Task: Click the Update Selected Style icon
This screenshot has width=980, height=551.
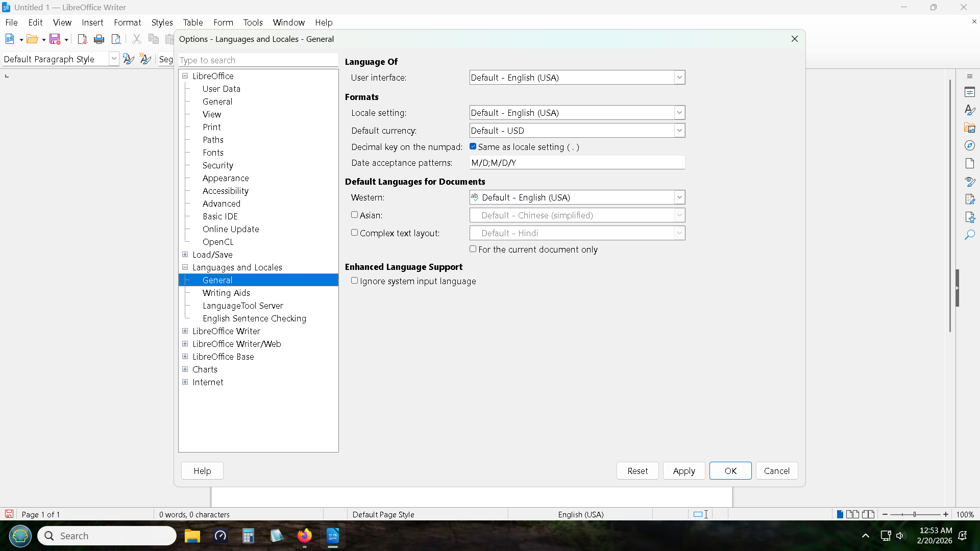Action: pyautogui.click(x=129, y=59)
